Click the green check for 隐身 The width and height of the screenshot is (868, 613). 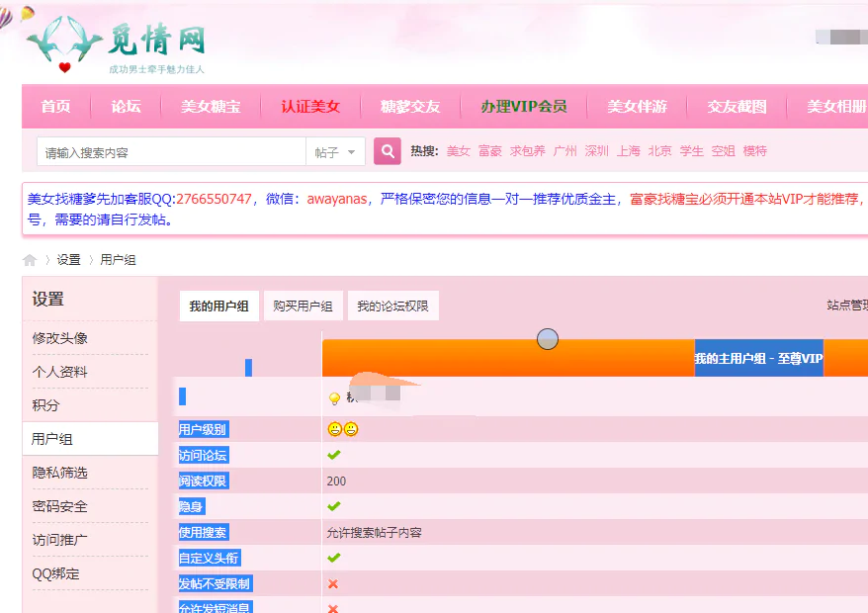334,506
